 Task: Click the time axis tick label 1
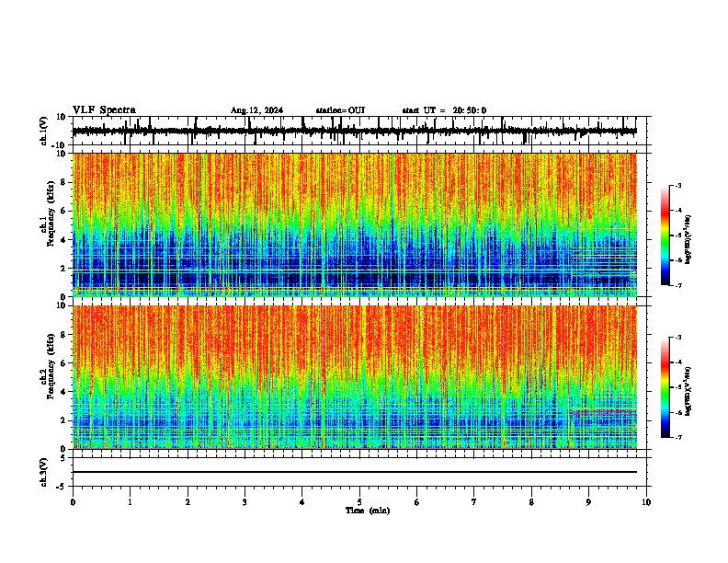[x=130, y=502]
